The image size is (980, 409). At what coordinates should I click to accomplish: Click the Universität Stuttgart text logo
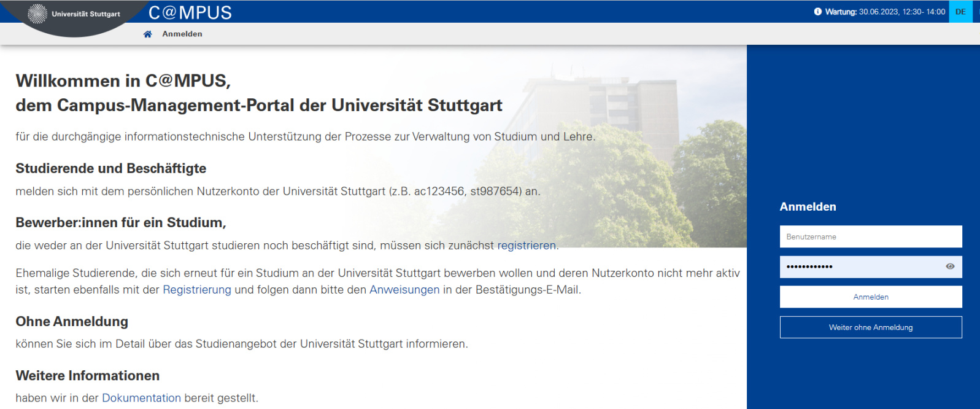(86, 14)
